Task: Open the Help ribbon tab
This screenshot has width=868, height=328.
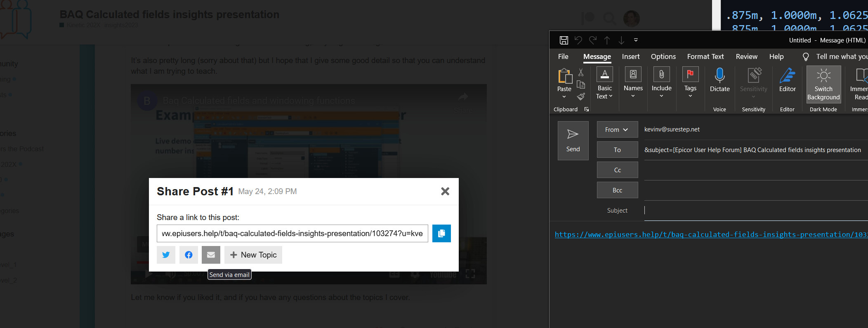Action: [776, 56]
